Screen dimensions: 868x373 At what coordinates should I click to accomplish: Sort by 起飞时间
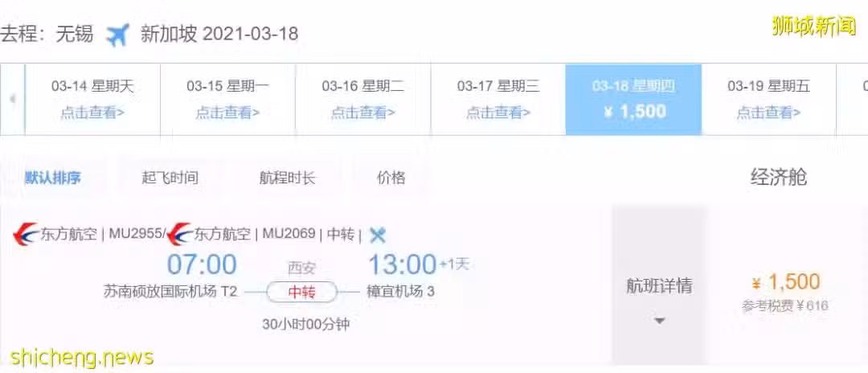click(170, 178)
